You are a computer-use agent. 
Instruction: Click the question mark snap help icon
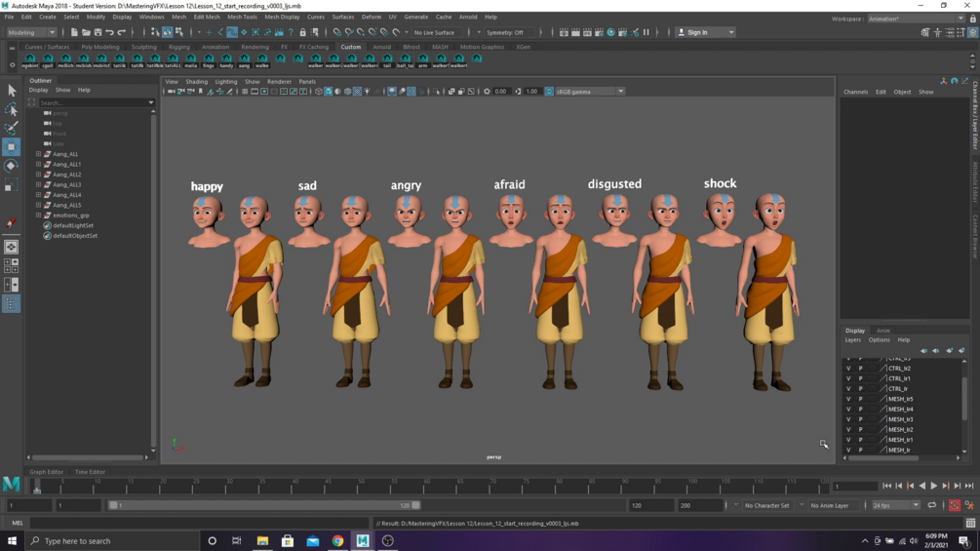(292, 32)
